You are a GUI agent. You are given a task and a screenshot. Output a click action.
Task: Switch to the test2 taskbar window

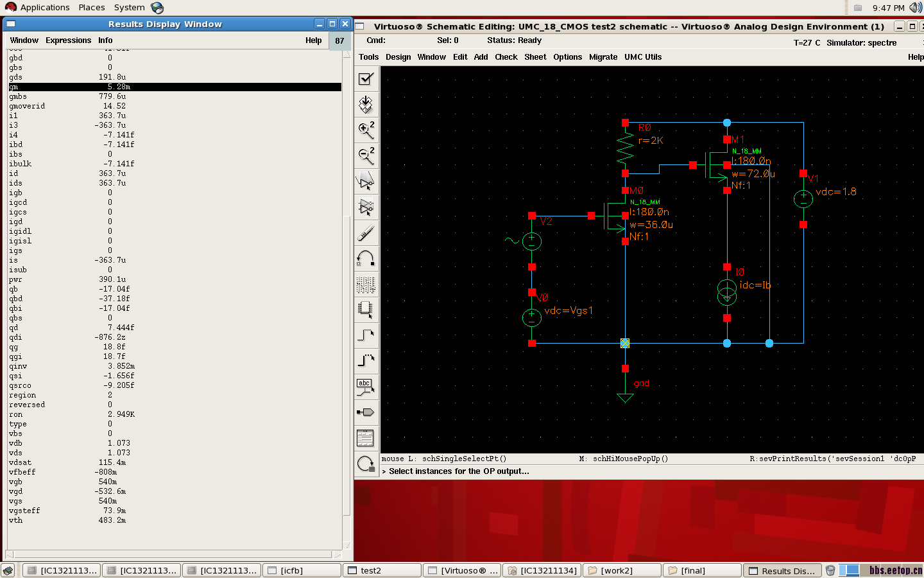tap(382, 570)
